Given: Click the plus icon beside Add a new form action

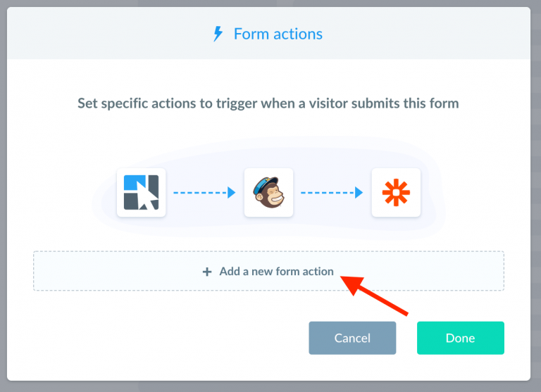Looking at the screenshot, I should point(207,272).
